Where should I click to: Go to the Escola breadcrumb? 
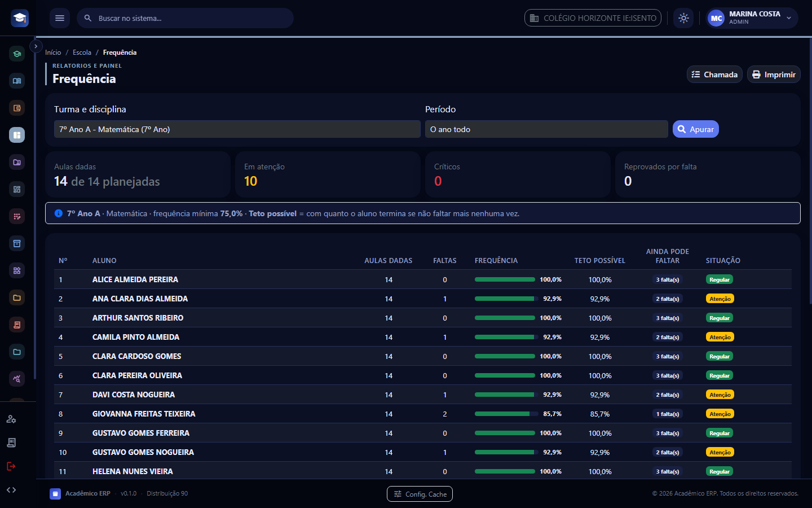(x=82, y=52)
